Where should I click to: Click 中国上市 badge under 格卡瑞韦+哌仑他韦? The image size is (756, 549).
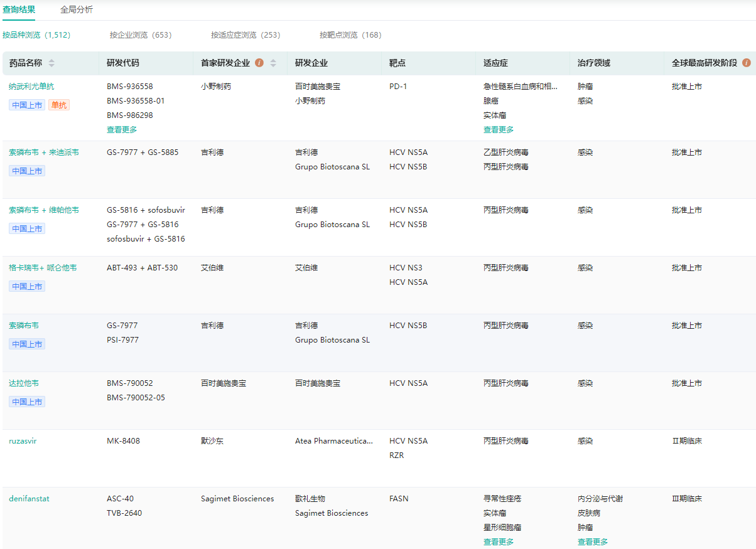pos(27,287)
